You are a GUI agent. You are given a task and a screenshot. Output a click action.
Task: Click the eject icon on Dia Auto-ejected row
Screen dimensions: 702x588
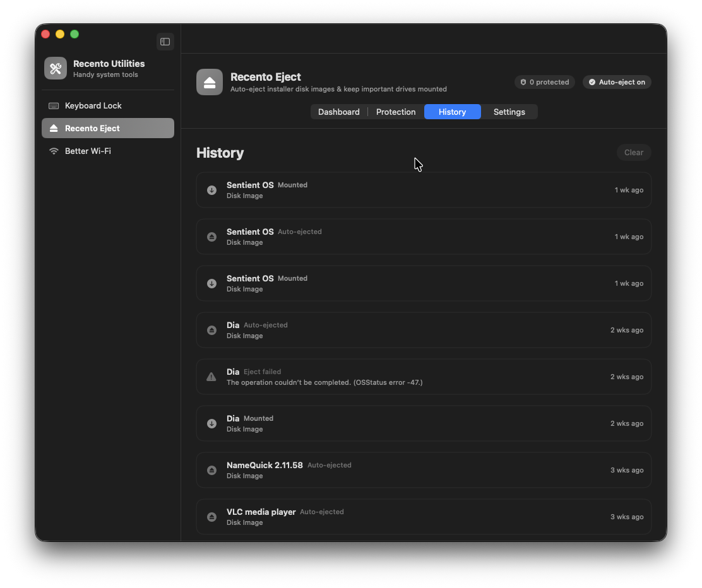click(x=211, y=330)
